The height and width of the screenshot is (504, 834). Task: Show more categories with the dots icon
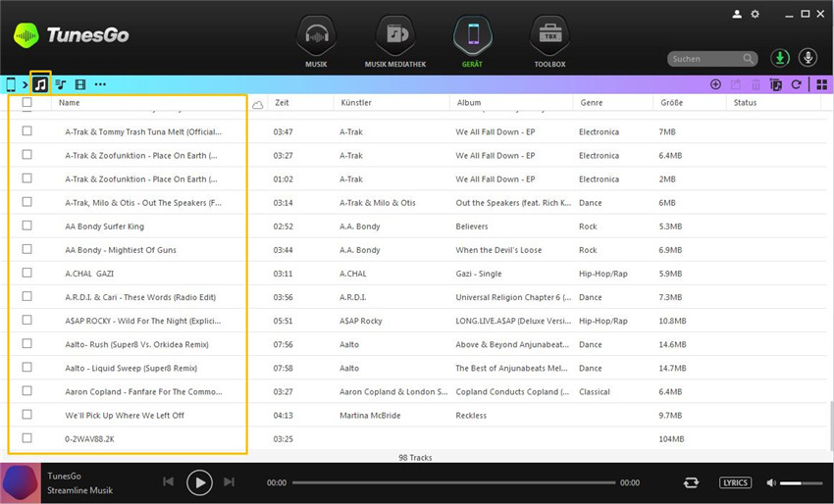100,84
